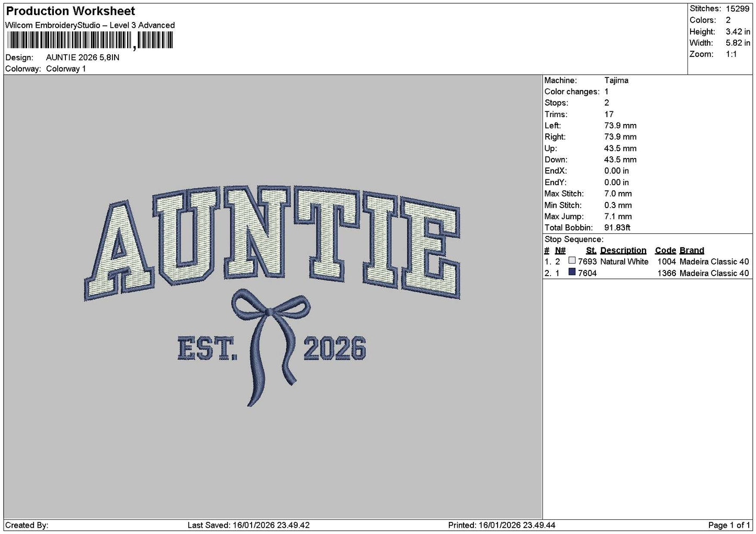The width and height of the screenshot is (756, 534).
Task: Click the stitch number 7693
Action: click(x=587, y=262)
